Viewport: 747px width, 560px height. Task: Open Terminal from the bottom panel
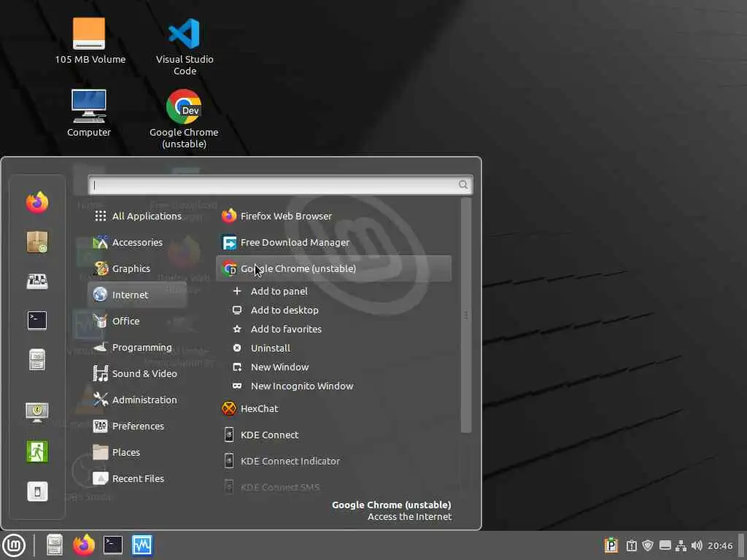(x=113, y=545)
